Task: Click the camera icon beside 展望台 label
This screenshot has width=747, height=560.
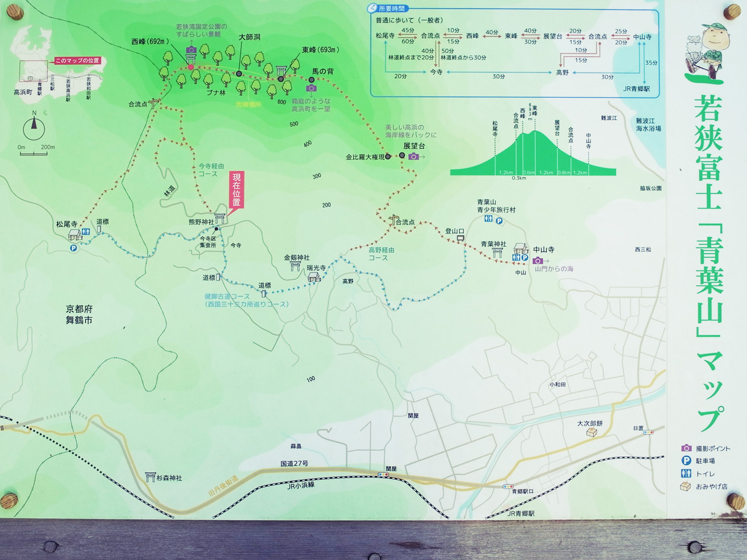Action: click(414, 156)
